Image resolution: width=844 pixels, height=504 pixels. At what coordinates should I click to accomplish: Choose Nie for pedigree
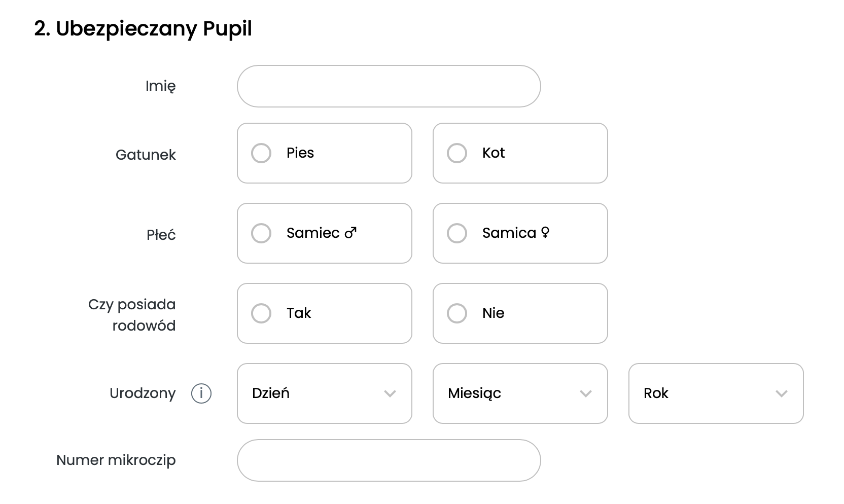pyautogui.click(x=457, y=313)
